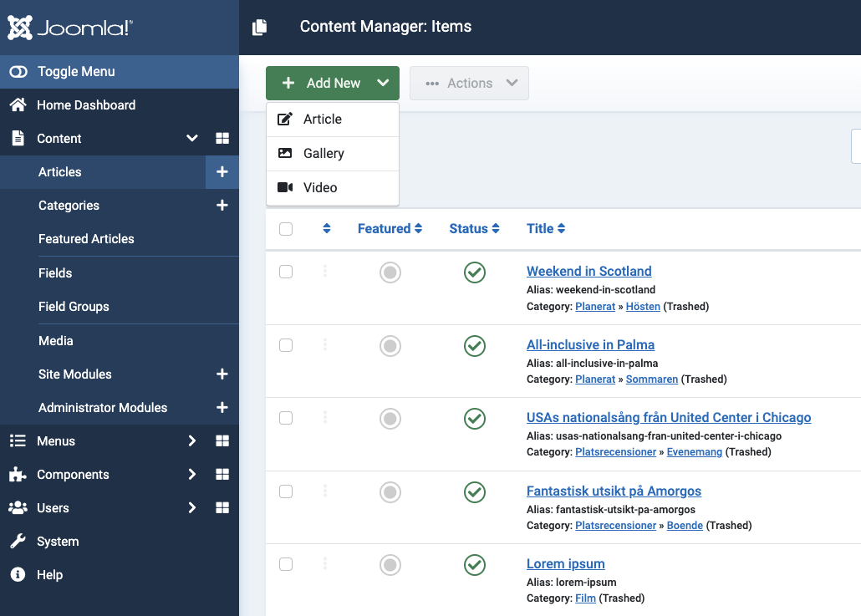Open the Actions dropdown

[469, 84]
